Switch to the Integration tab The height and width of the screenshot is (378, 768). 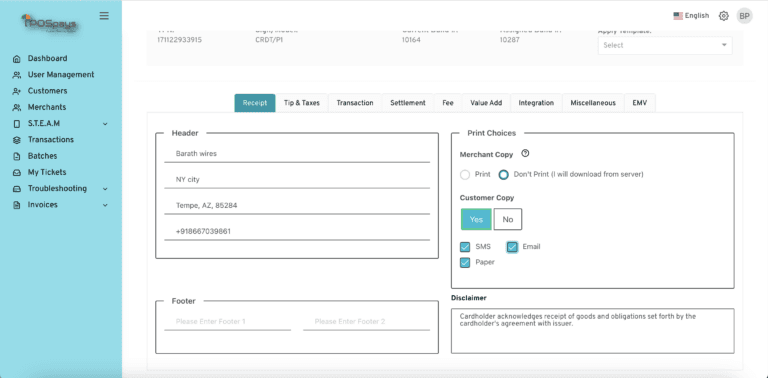click(536, 103)
